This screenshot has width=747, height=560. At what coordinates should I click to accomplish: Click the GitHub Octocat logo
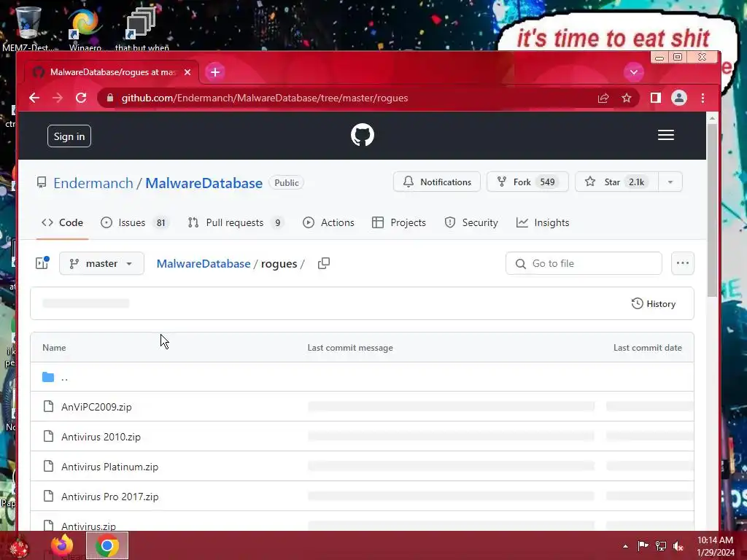tap(363, 135)
